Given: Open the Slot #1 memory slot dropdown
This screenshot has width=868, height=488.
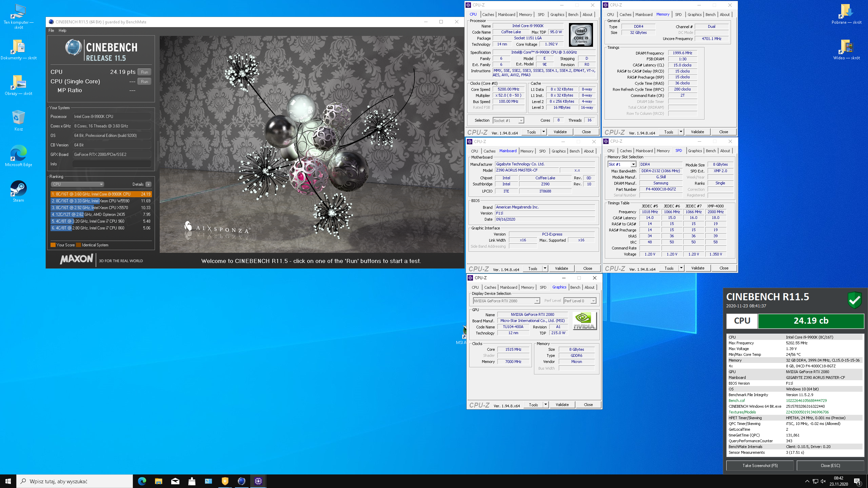Looking at the screenshot, I should pos(622,164).
